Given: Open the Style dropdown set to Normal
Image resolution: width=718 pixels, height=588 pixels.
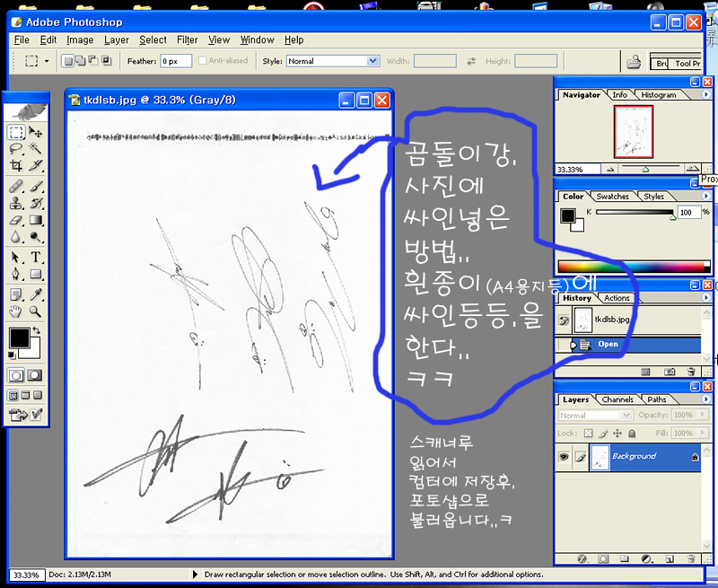Looking at the screenshot, I should pos(333,61).
